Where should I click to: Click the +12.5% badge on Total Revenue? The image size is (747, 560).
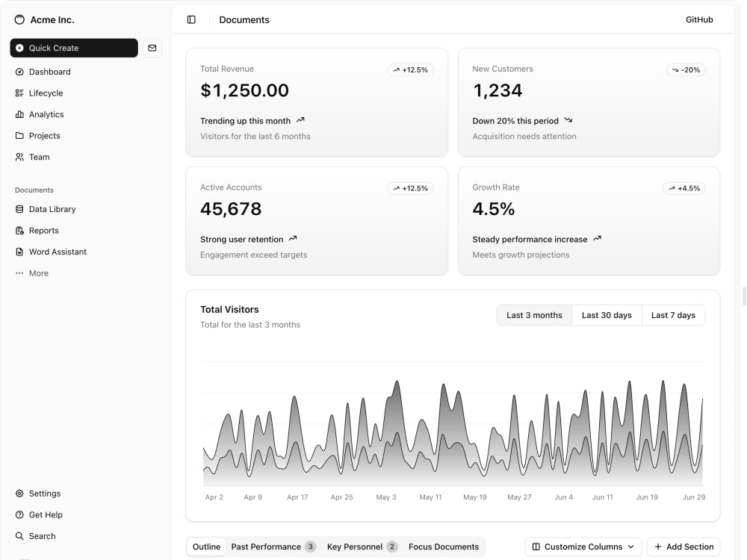pos(410,70)
